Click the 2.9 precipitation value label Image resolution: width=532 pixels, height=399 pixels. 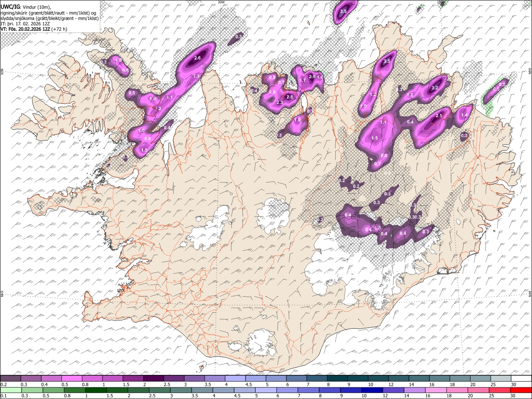[312, 77]
